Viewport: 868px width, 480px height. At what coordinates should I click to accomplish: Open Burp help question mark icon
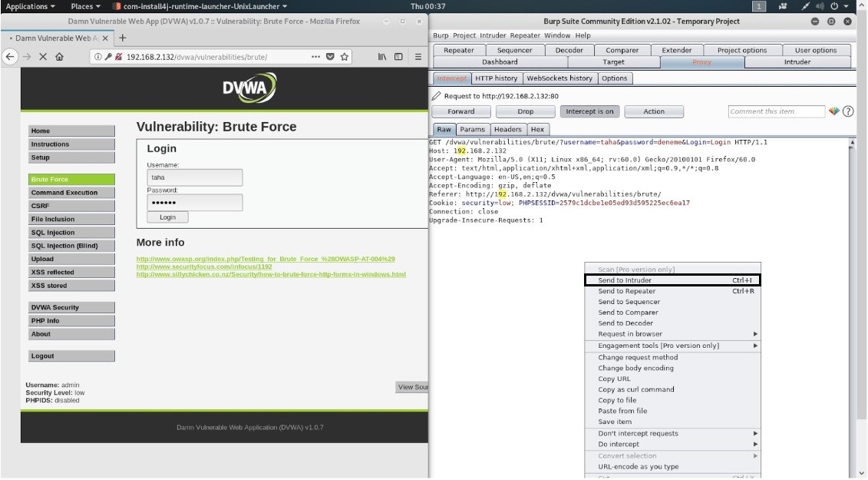pos(848,111)
